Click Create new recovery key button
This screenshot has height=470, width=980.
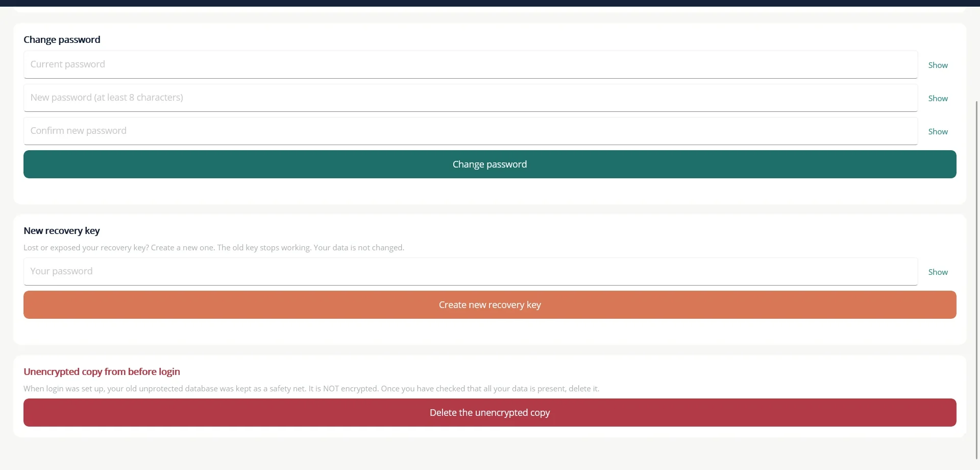coord(490,304)
